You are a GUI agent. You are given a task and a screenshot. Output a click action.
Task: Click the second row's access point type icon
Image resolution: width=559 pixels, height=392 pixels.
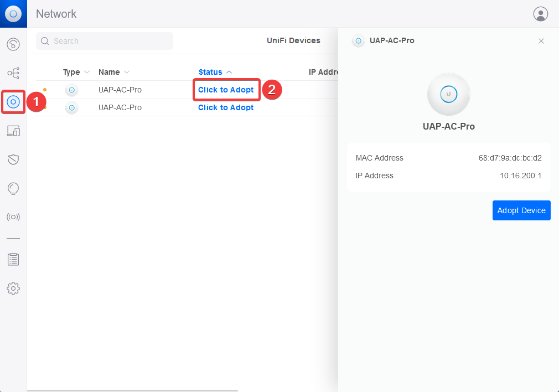(x=71, y=108)
